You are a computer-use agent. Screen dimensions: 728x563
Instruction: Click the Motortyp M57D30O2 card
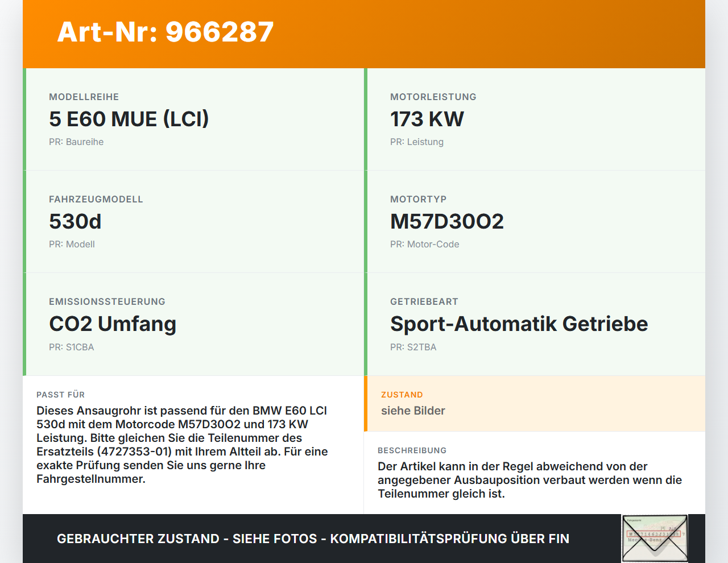pyautogui.click(x=535, y=221)
